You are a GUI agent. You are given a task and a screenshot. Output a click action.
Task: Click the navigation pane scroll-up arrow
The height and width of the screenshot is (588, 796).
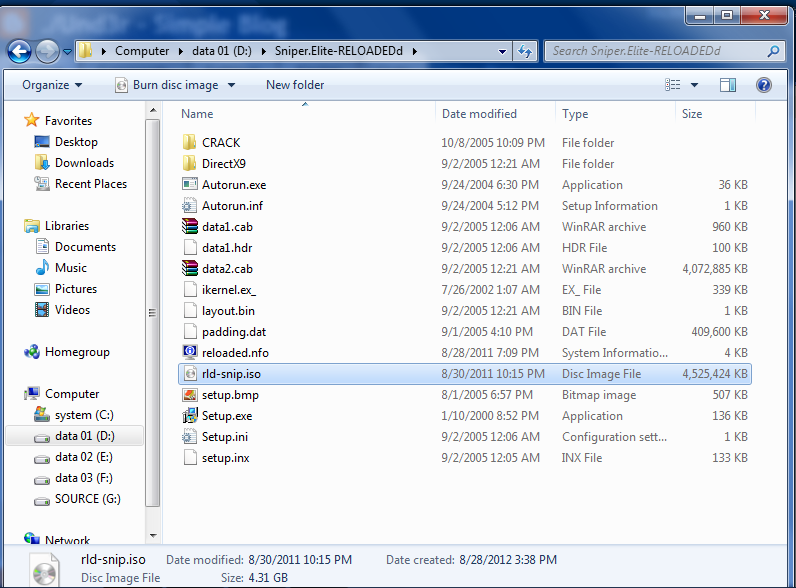[153, 110]
